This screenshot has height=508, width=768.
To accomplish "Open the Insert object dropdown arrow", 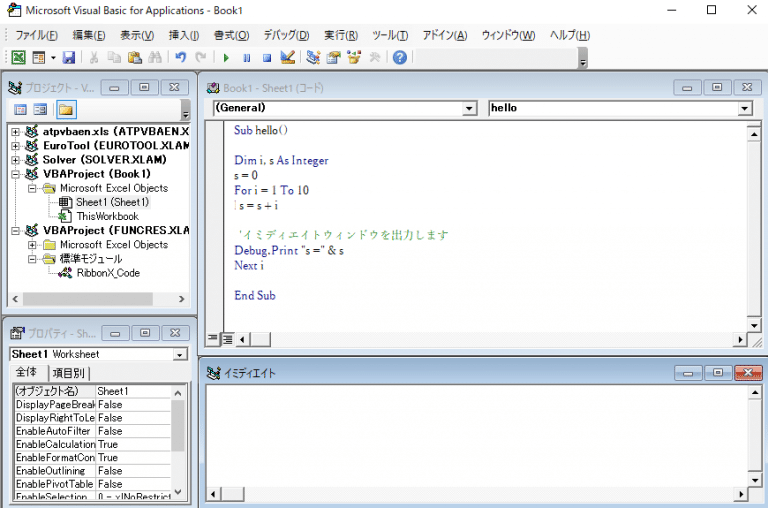I will coord(52,57).
